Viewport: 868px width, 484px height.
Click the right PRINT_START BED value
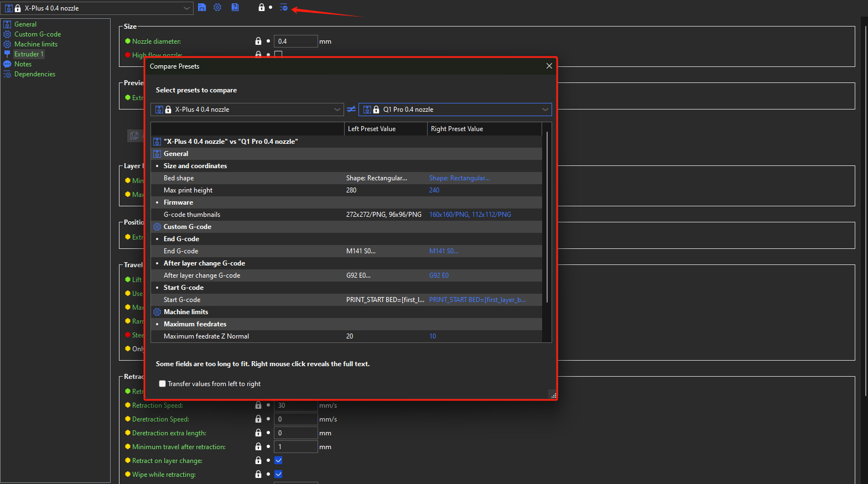click(477, 300)
